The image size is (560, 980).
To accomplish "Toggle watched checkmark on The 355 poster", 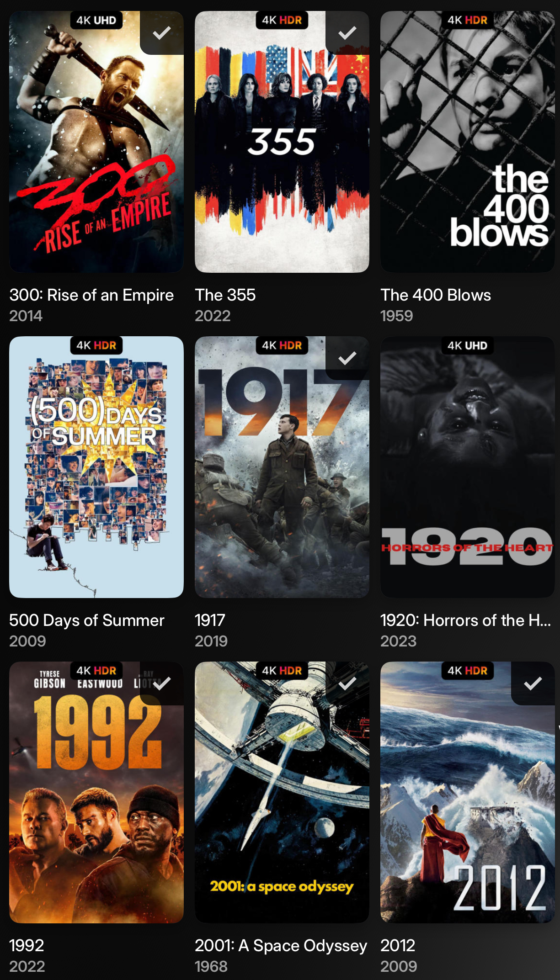I will coord(347,33).
